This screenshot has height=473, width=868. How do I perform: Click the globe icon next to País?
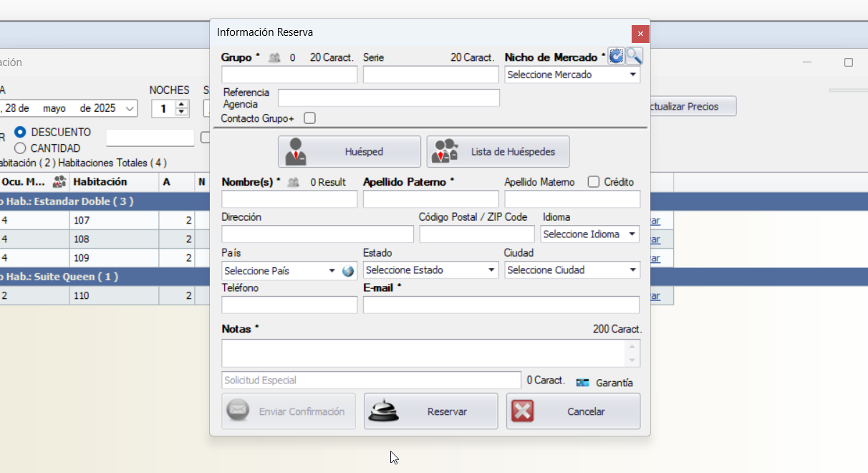pyautogui.click(x=349, y=271)
